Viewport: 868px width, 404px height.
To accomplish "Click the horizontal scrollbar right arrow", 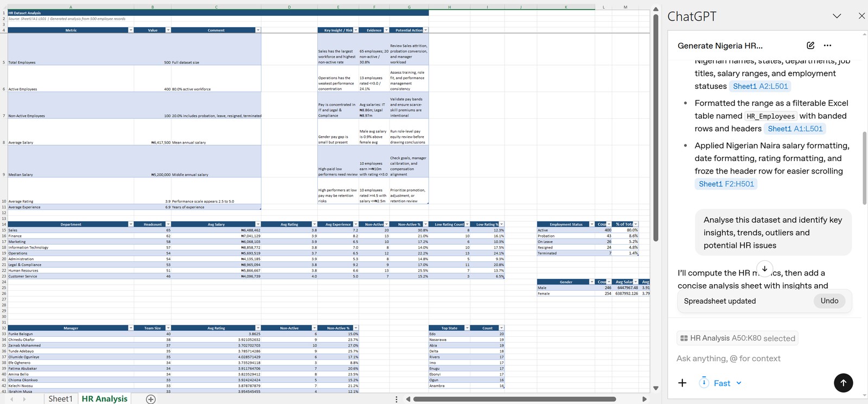I will tap(644, 399).
